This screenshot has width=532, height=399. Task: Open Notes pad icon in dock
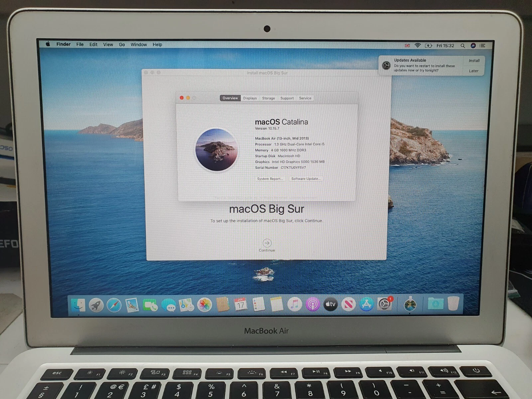[276, 304]
